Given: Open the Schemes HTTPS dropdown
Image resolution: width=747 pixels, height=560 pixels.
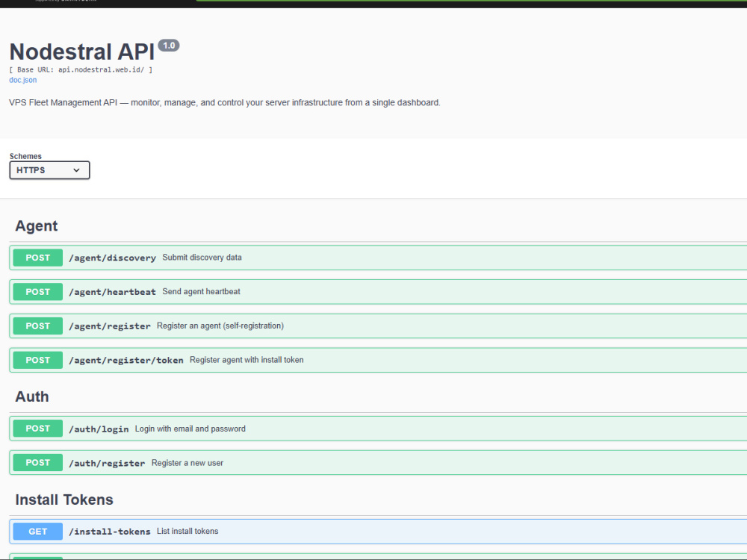Looking at the screenshot, I should [49, 170].
